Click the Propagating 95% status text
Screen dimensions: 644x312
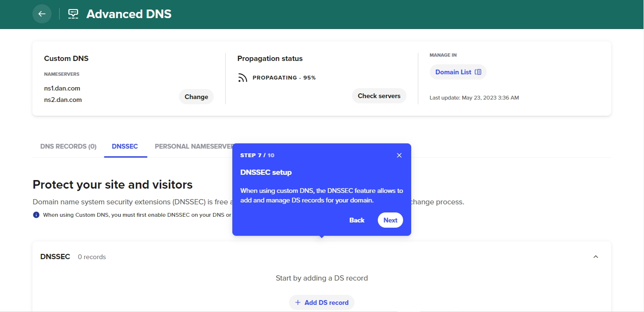pos(284,78)
